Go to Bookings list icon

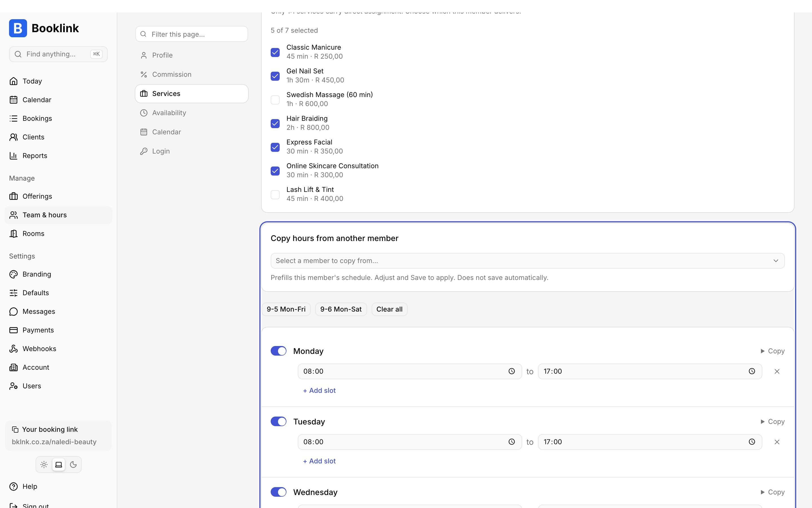pos(14,118)
